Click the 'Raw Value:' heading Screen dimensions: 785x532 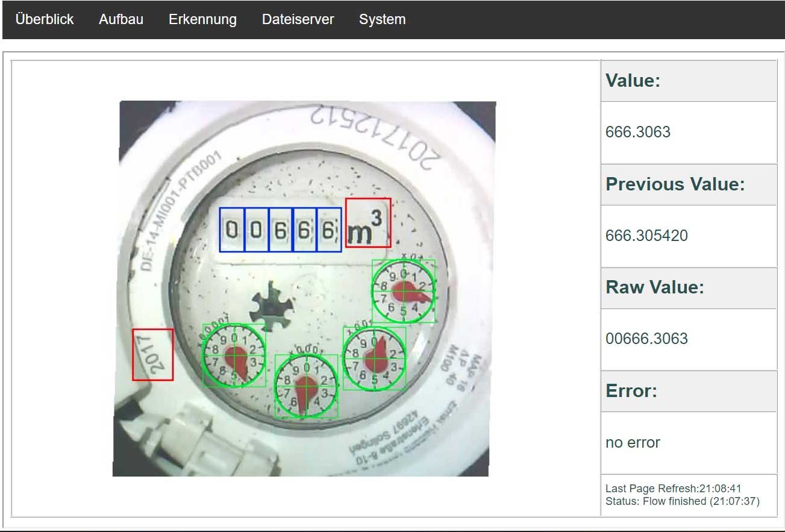pos(655,287)
